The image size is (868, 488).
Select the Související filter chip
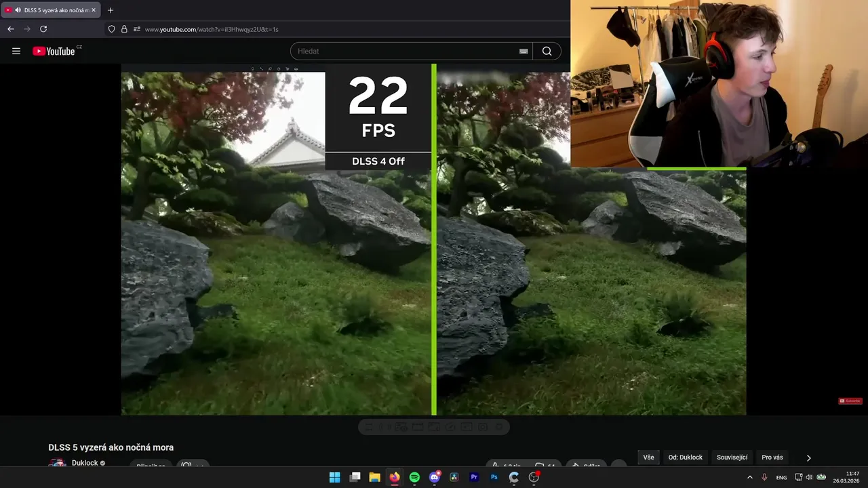pyautogui.click(x=732, y=457)
